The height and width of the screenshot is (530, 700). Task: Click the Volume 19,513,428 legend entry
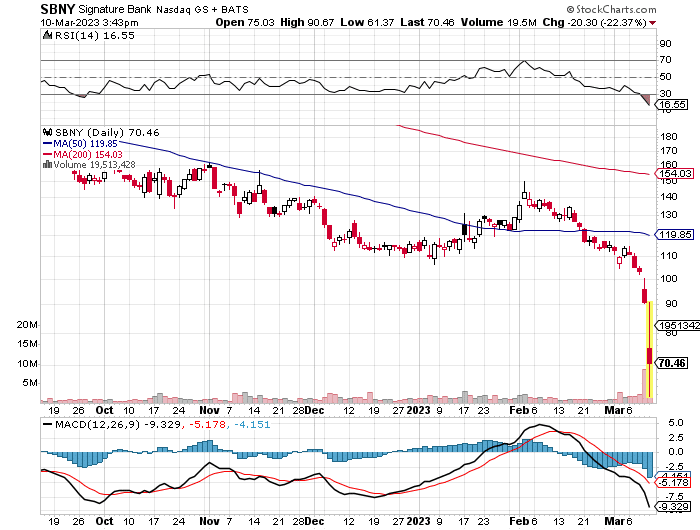coord(94,165)
